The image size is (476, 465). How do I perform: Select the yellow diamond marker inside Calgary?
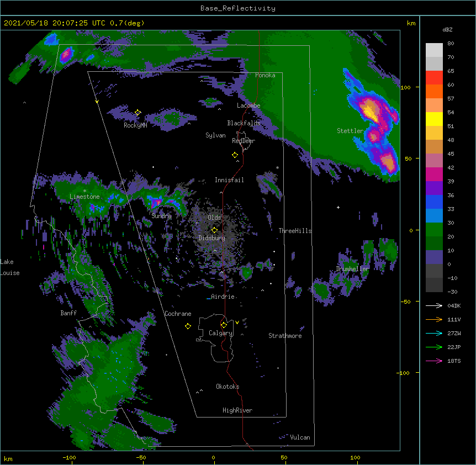click(x=224, y=325)
